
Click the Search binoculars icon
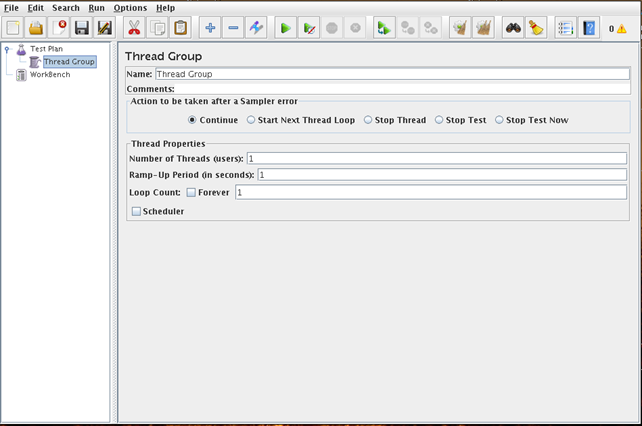coord(512,29)
